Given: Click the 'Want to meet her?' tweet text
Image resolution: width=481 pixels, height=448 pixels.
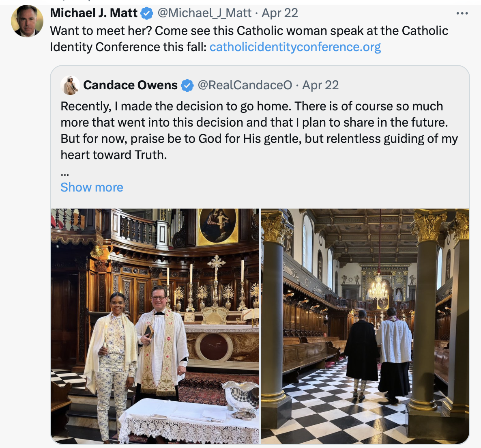Looking at the screenshot, I should [x=249, y=39].
